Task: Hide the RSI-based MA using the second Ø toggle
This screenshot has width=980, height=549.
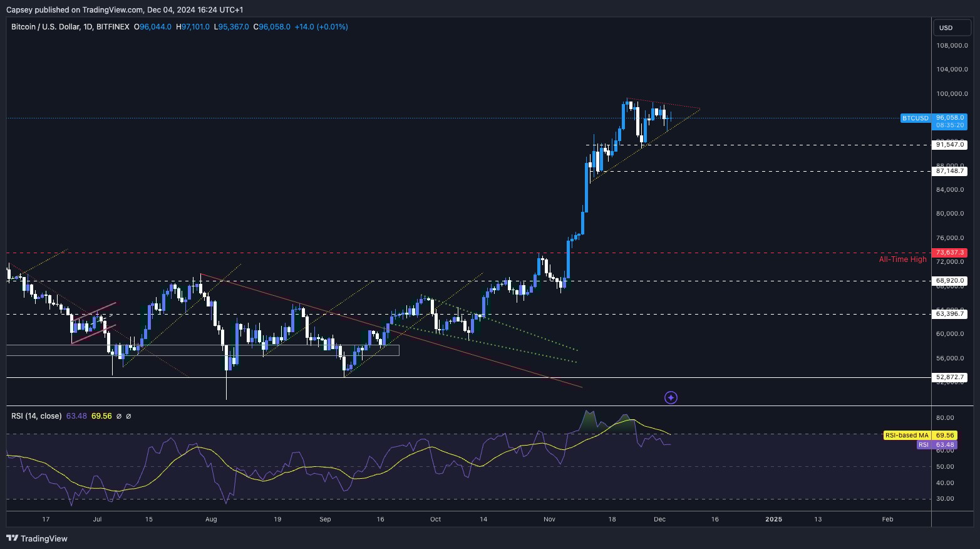Action: click(129, 416)
